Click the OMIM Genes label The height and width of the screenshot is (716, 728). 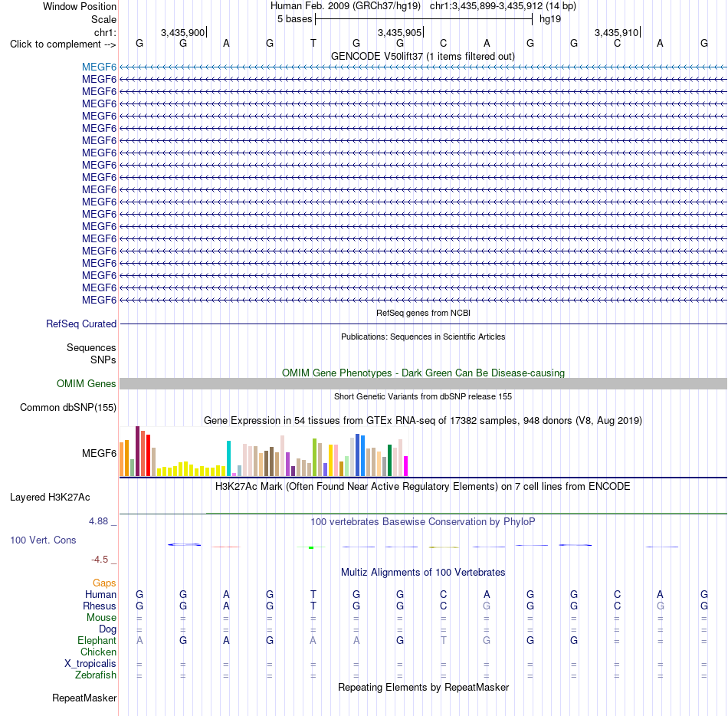pos(86,383)
